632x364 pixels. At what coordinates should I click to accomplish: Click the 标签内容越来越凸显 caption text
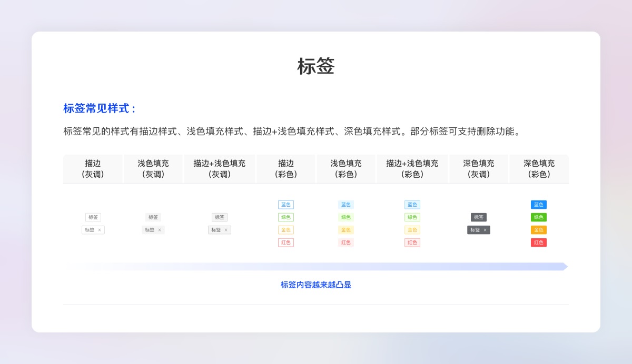[315, 285]
